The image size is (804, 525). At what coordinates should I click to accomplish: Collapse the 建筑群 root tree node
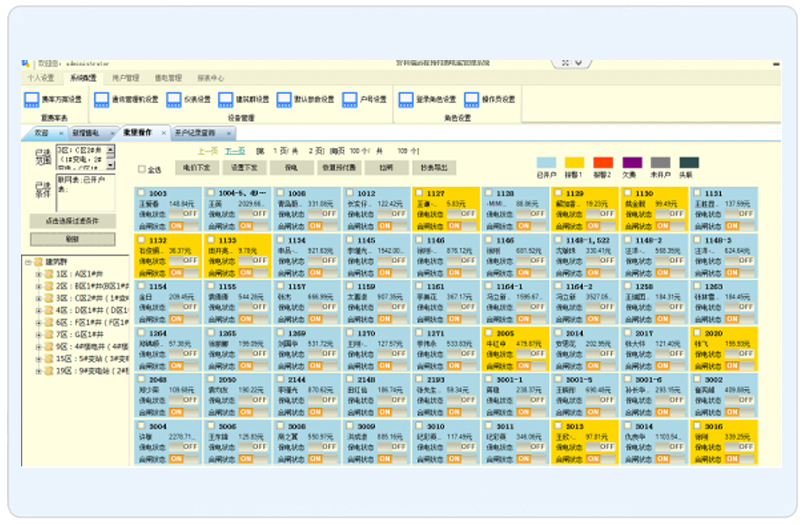(27, 261)
